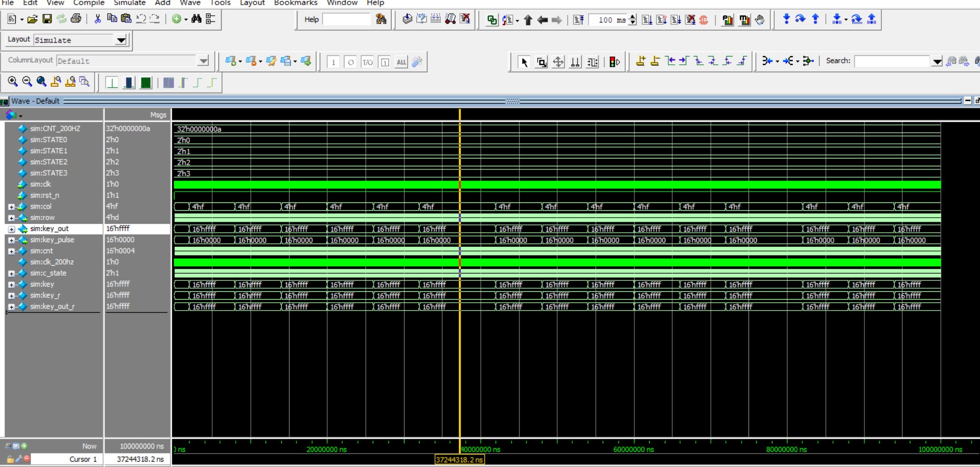
Task: Click the Zoom Full icon
Action: (x=41, y=82)
